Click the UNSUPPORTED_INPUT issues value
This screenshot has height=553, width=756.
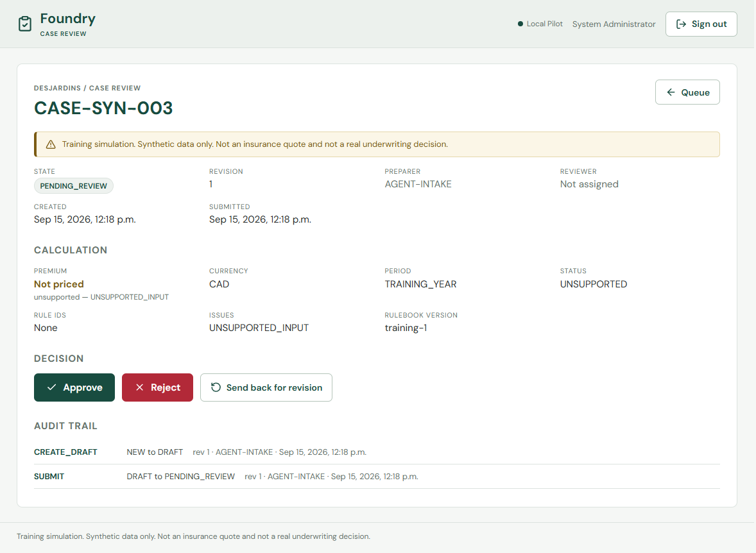pos(259,328)
